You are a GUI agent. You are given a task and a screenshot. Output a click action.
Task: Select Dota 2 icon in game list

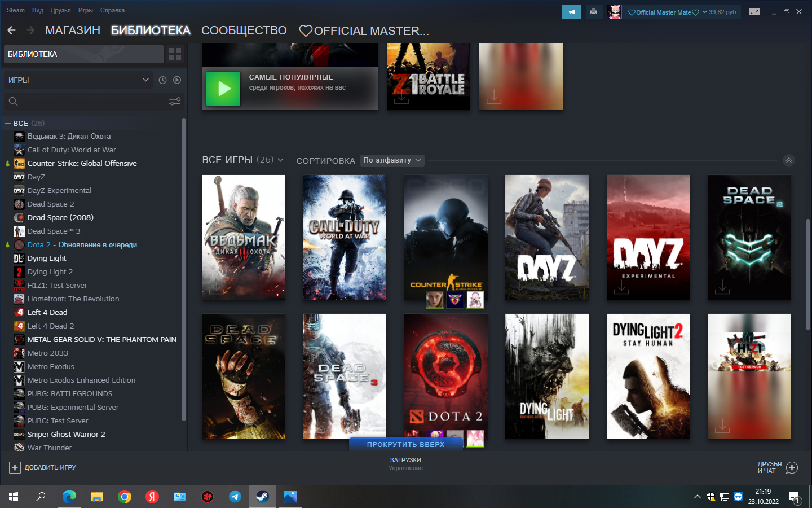coord(19,245)
